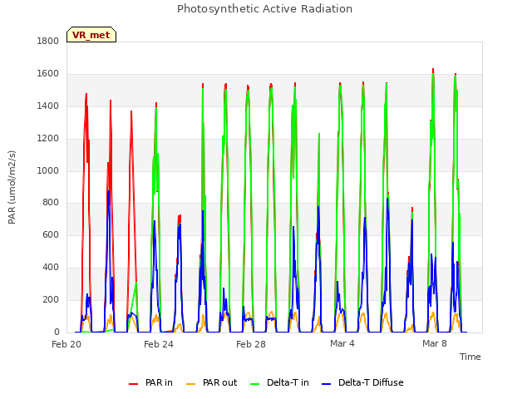The image size is (532, 399).
Task: Click the 1600 y-axis tick label
Action: pyautogui.click(x=48, y=74)
